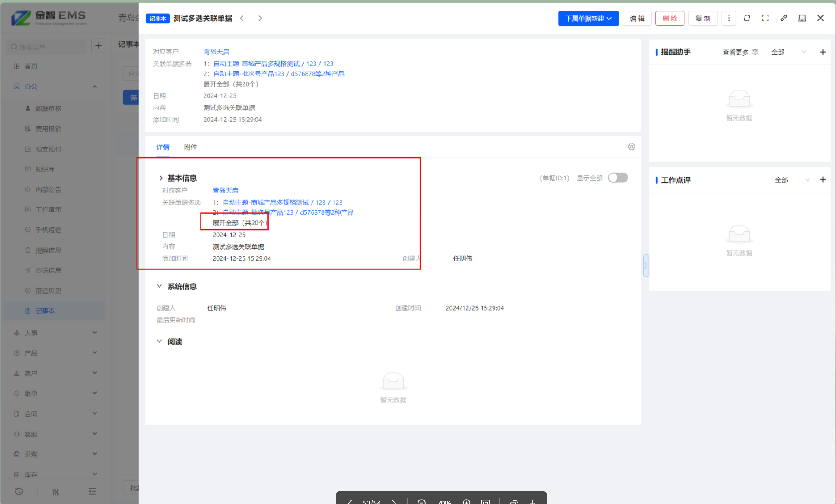This screenshot has height=504, width=836.
Task: Click the panel collapse handle on right edge
Action: coord(646,265)
